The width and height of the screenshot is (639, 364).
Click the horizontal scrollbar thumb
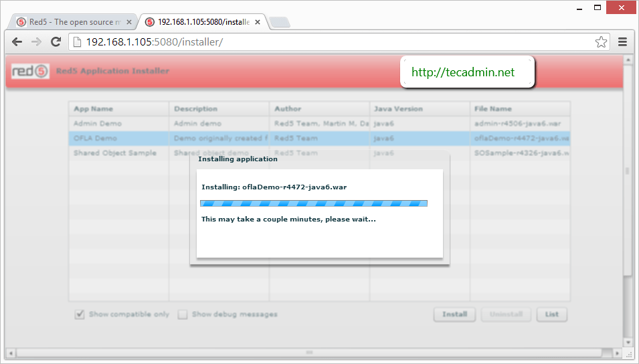[309, 353]
